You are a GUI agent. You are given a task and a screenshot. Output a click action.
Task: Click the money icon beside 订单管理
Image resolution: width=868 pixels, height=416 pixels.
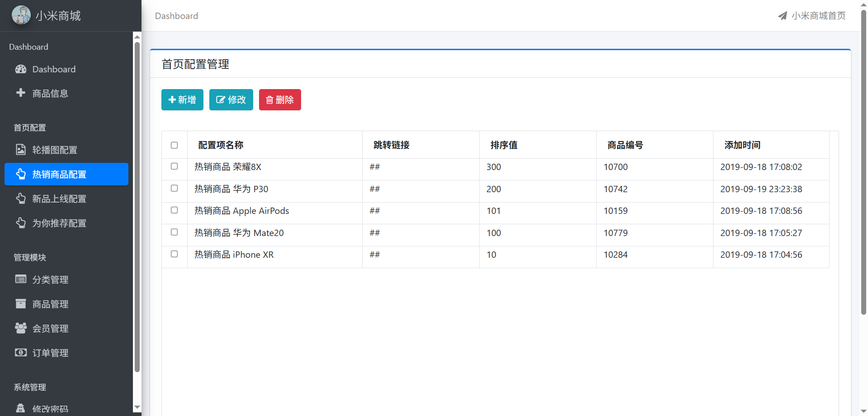pyautogui.click(x=21, y=353)
